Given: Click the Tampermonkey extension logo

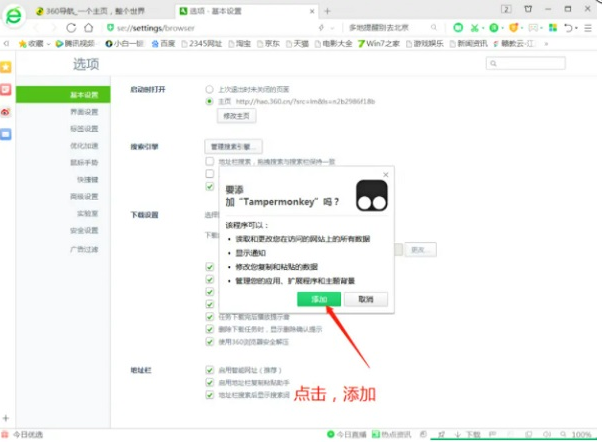Looking at the screenshot, I should coord(372,196).
